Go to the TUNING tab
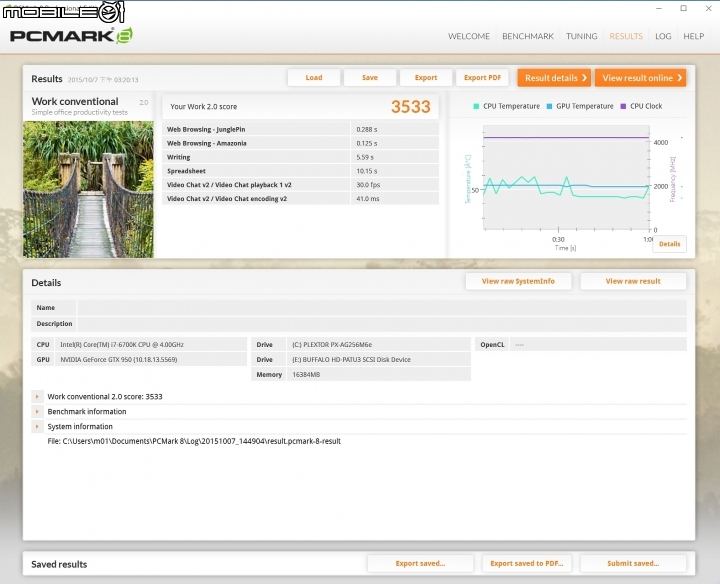The height and width of the screenshot is (584, 720). click(581, 36)
